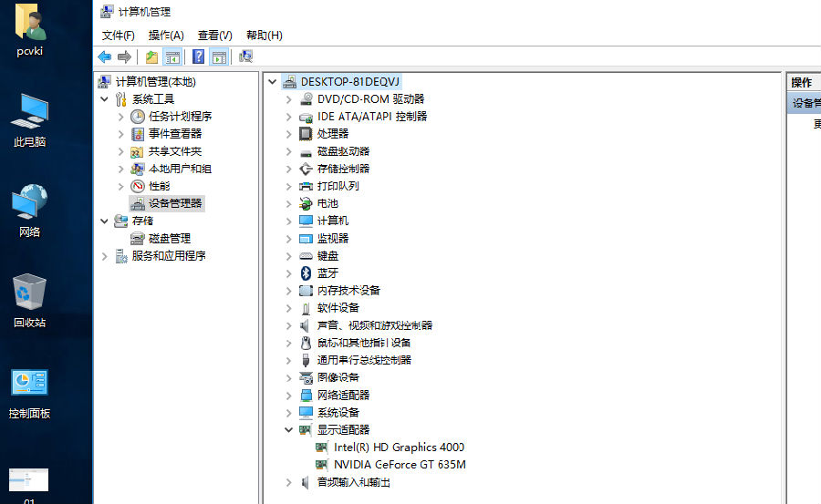Toggle the show/hide console tree button
Viewport: 821px width, 504px height.
coord(171,57)
